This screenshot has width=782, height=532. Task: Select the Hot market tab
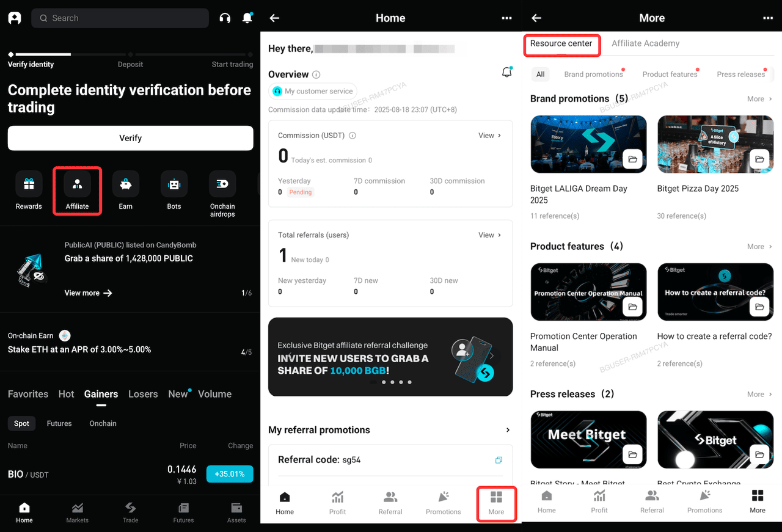(x=67, y=394)
